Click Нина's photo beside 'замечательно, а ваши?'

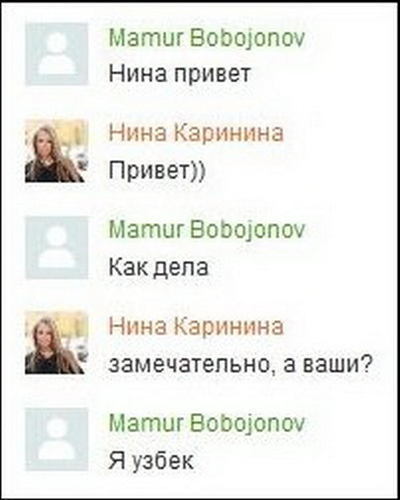(x=57, y=342)
